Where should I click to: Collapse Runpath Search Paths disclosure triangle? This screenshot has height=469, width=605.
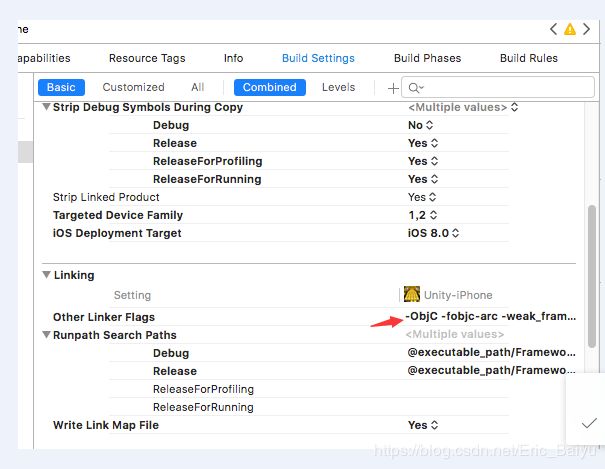(x=46, y=335)
